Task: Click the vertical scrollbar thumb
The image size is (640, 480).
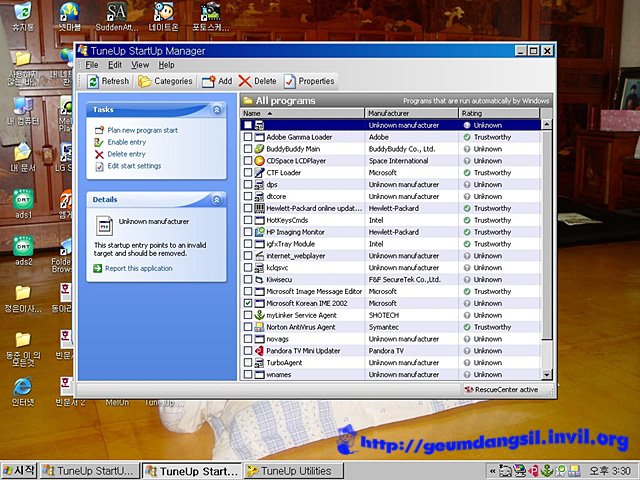Action: tap(547, 235)
